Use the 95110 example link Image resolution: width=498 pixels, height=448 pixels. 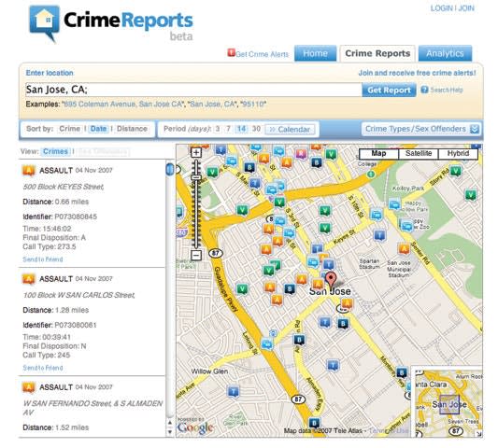tap(253, 105)
